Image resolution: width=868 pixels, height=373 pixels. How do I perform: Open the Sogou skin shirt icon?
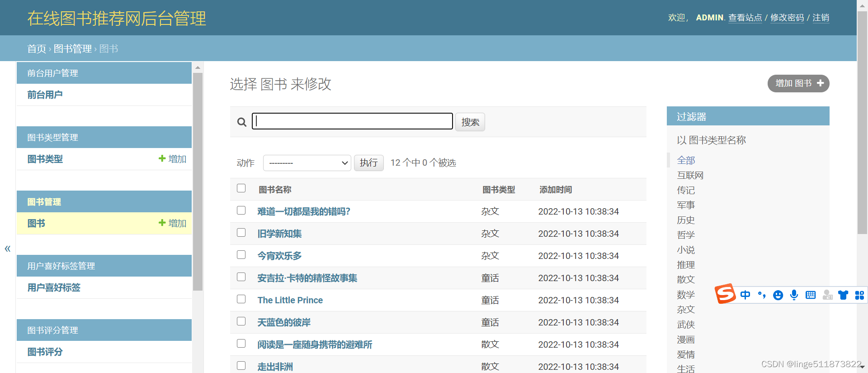pos(843,295)
